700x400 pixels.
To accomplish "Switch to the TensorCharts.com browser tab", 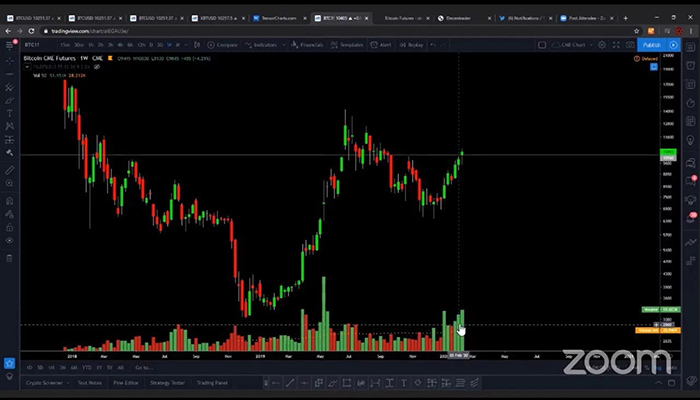I will 279,18.
